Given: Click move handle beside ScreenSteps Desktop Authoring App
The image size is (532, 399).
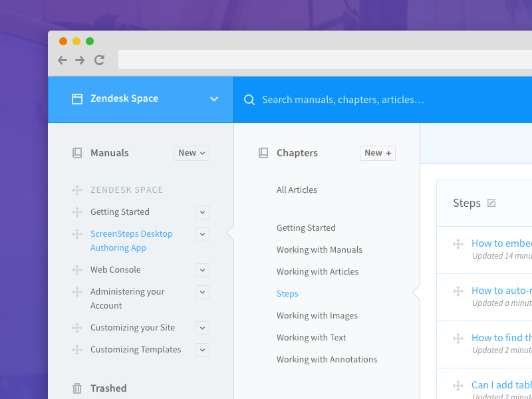Looking at the screenshot, I should 77,234.
